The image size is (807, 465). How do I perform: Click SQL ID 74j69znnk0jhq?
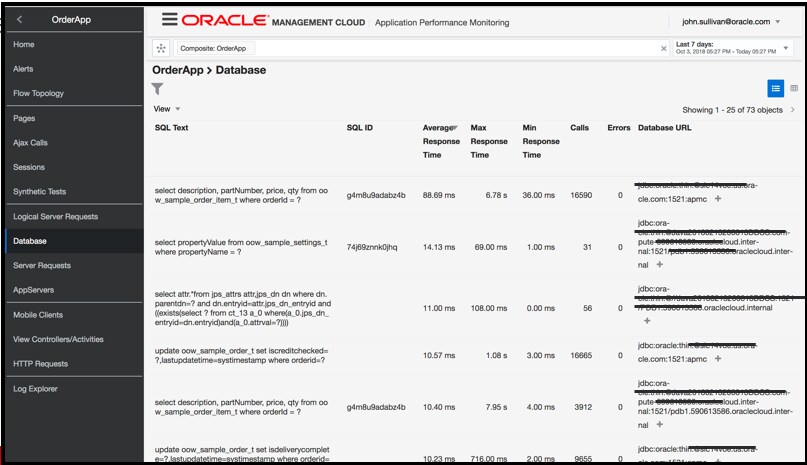click(x=372, y=247)
